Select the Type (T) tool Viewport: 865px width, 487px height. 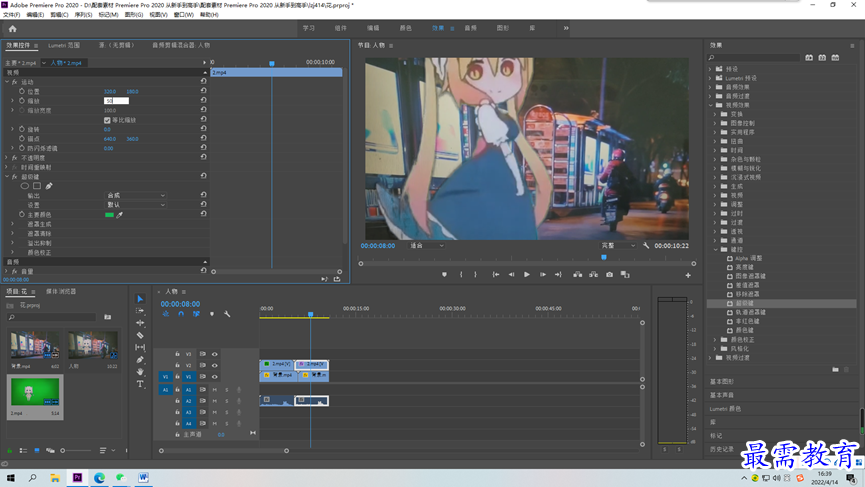[x=140, y=384]
